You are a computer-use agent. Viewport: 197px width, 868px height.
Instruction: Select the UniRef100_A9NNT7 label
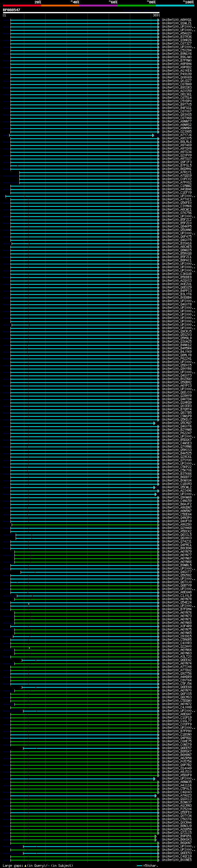click(x=177, y=121)
